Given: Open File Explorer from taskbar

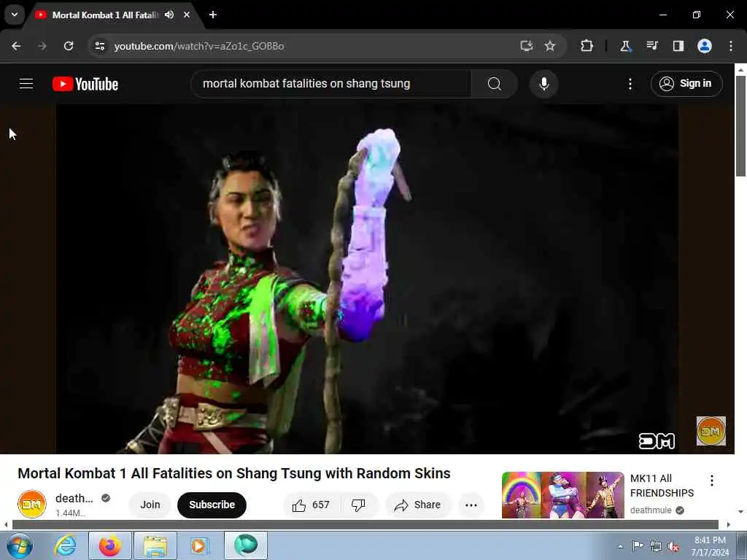Looking at the screenshot, I should point(155,545).
